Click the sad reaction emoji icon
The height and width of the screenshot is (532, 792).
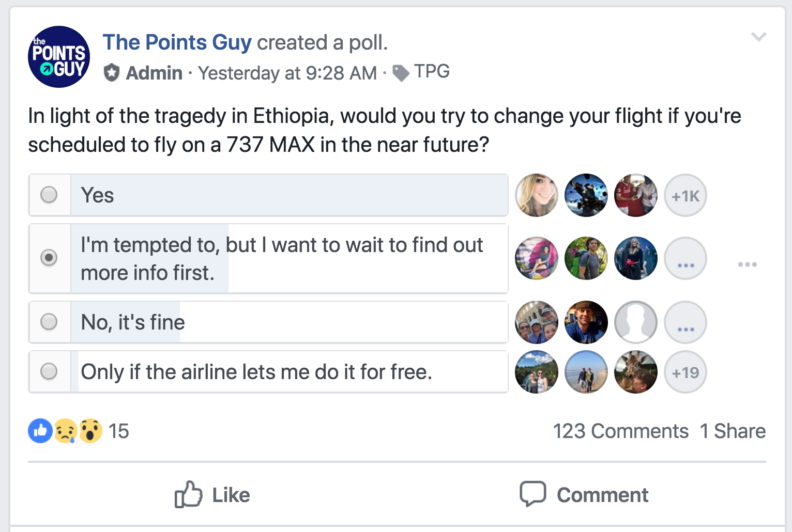point(65,431)
